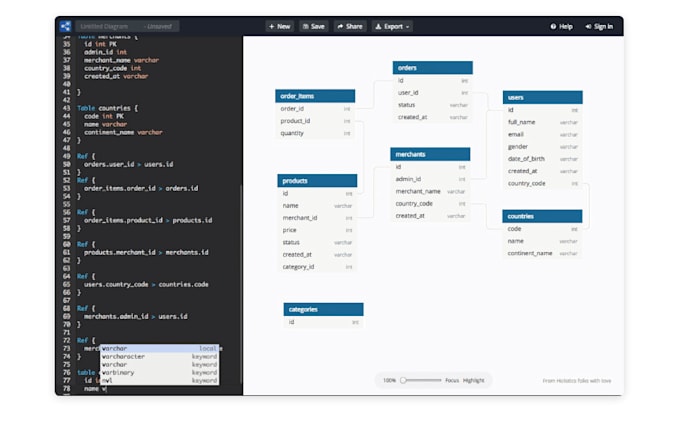Choose varchar local autocomplete suggestion
This screenshot has width=680, height=422.
tap(159, 348)
